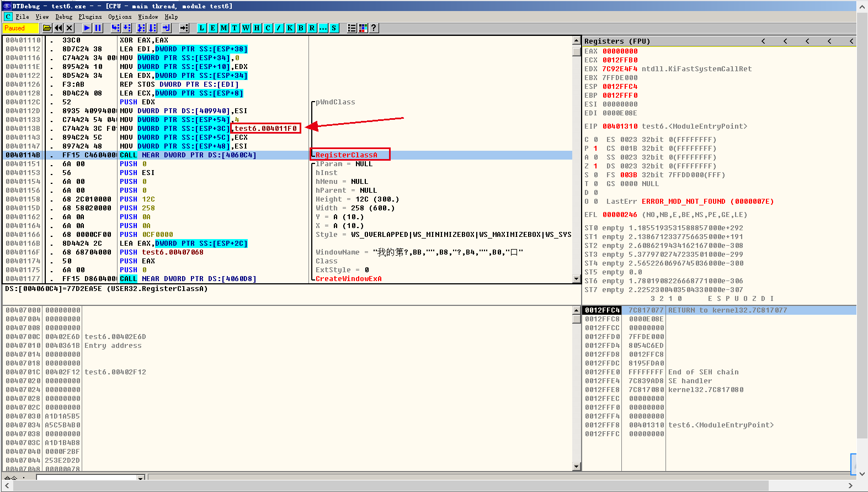Open a file with the folder icon
Screen dimensions: 868x492
(x=47, y=28)
